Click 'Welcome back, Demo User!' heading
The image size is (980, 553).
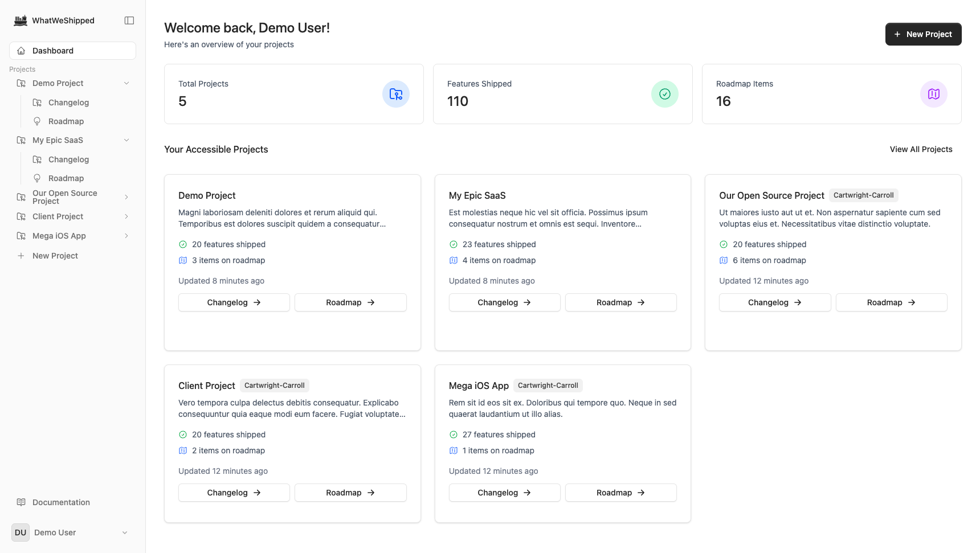(247, 28)
